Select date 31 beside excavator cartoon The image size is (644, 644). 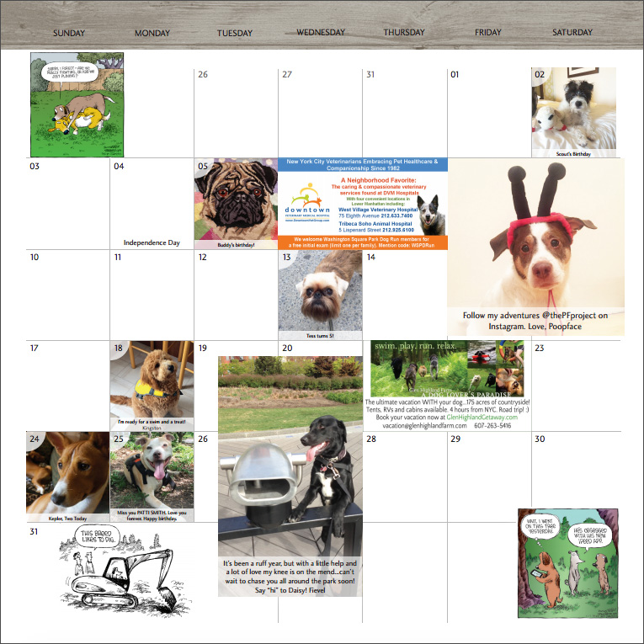(x=34, y=531)
